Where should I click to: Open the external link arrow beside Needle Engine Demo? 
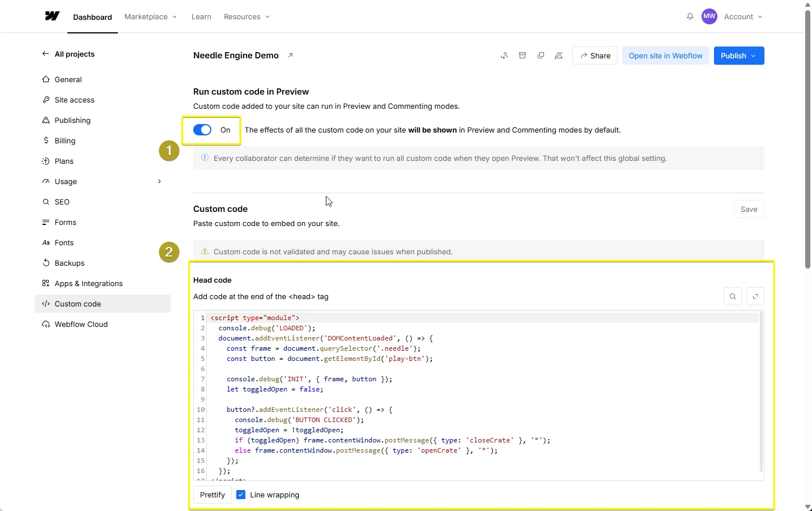point(290,56)
